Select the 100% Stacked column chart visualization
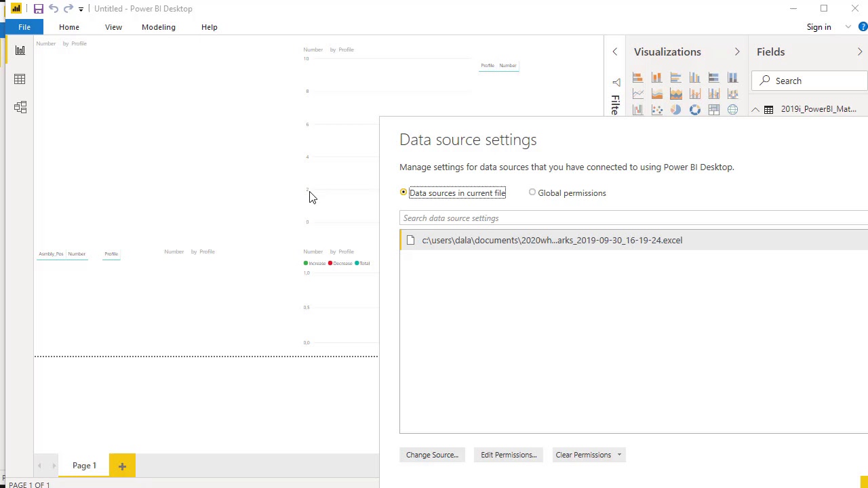This screenshot has height=488, width=868. (732, 78)
